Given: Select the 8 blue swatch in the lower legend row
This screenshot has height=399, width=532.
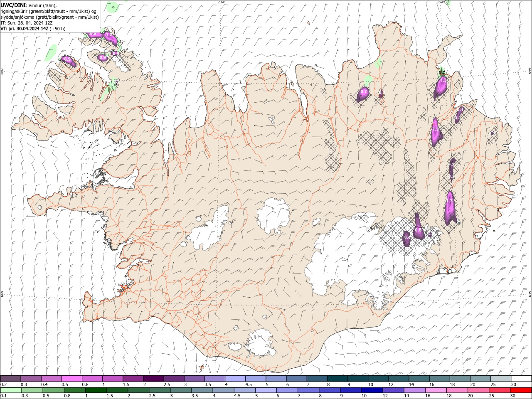Looking at the screenshot, I should pos(330,390).
